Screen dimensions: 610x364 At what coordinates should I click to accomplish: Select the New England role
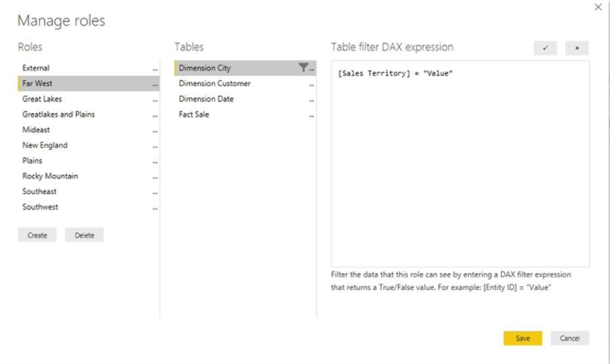tap(45, 145)
